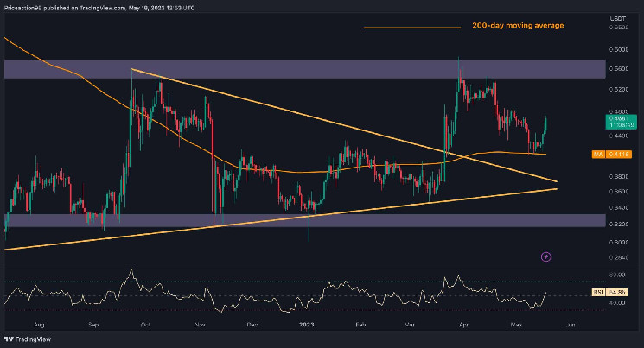
Task: Click the 0.4400 price axis label
Action: point(619,136)
